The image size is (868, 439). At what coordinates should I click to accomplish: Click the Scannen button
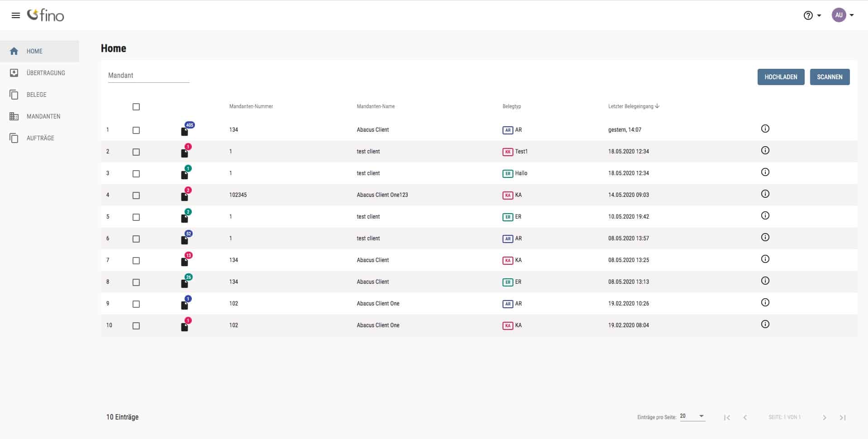(830, 77)
